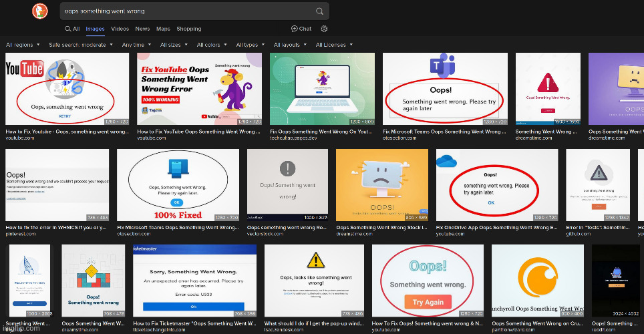Open the OneDrive 'Oops!' circled thumbnail
The height and width of the screenshot is (334, 644).
click(497, 185)
